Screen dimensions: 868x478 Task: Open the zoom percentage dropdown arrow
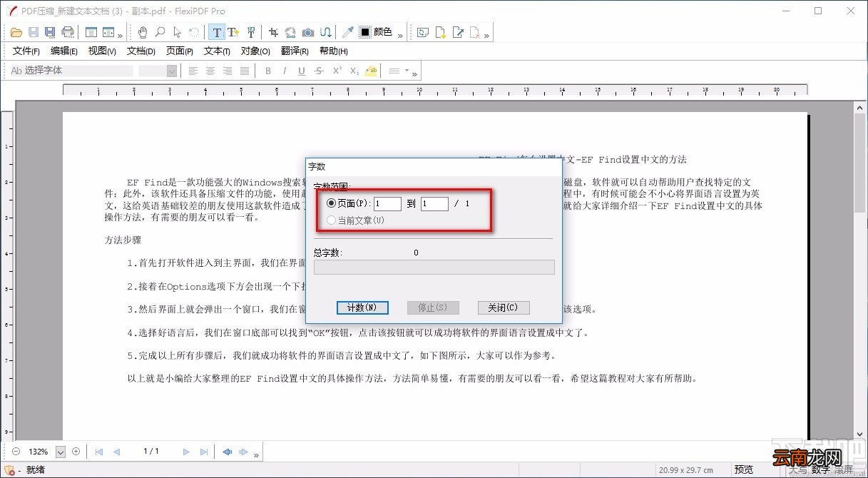point(60,452)
